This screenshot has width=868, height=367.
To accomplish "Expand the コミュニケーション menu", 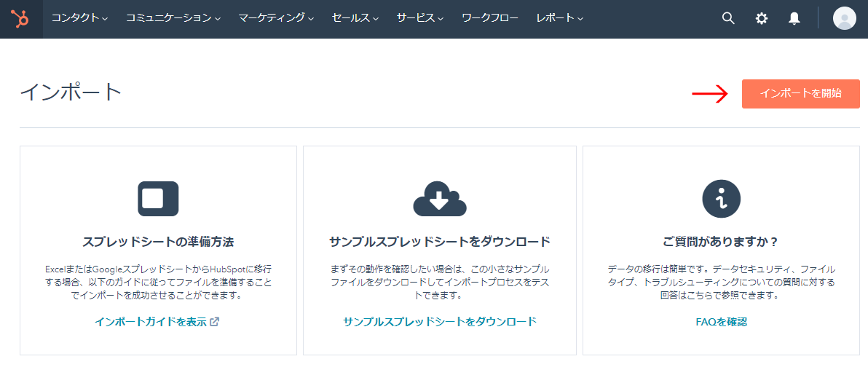I will [x=173, y=18].
